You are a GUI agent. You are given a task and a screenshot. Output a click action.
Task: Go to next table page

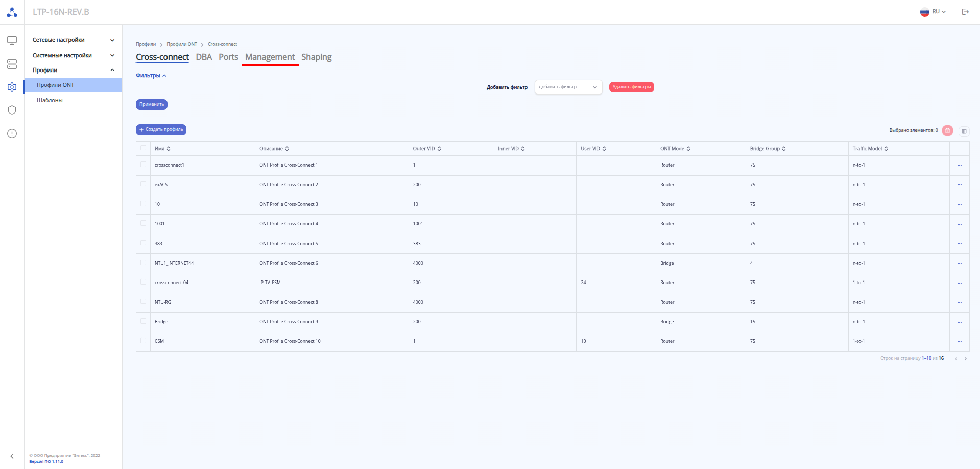(x=965, y=359)
